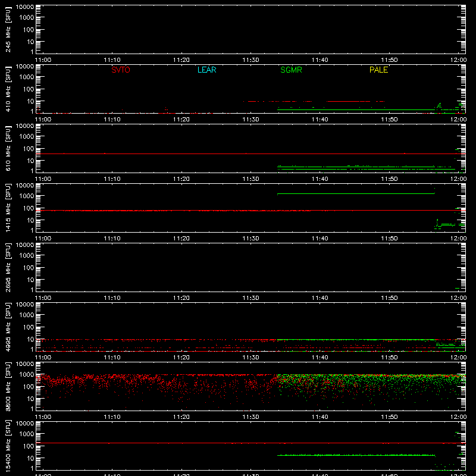Select the 1415 MHz [SFU] axis label
Viewport: 476px width, 476px height.
click(8, 208)
